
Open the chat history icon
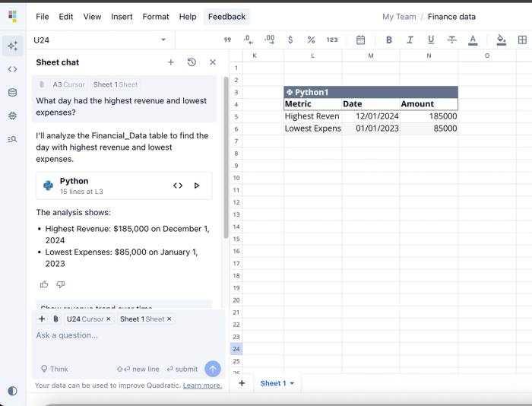192,62
